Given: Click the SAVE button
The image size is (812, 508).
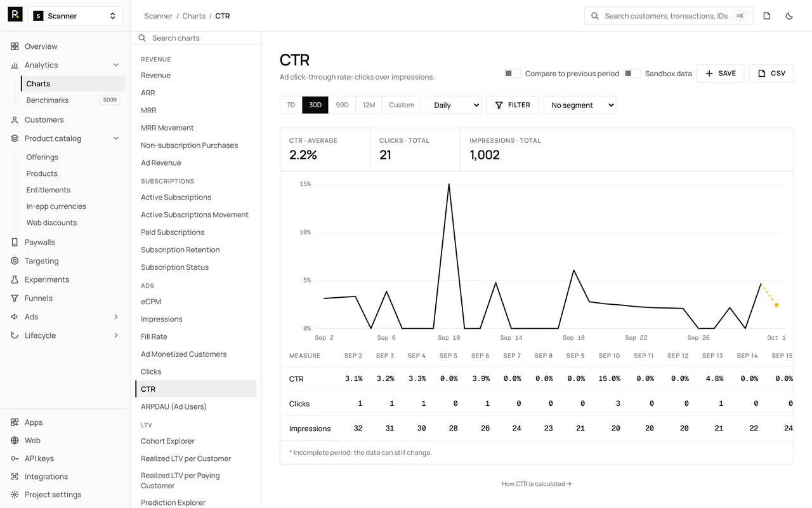Looking at the screenshot, I should [x=720, y=73].
